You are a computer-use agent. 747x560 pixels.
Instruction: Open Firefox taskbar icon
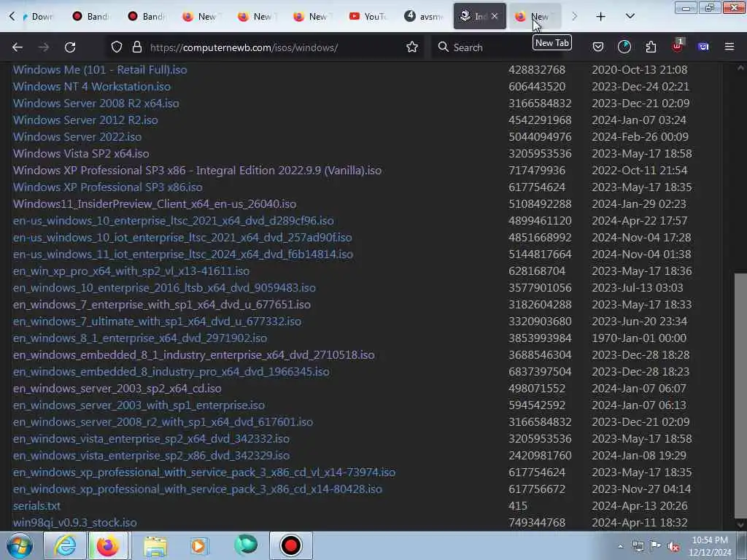108,545
